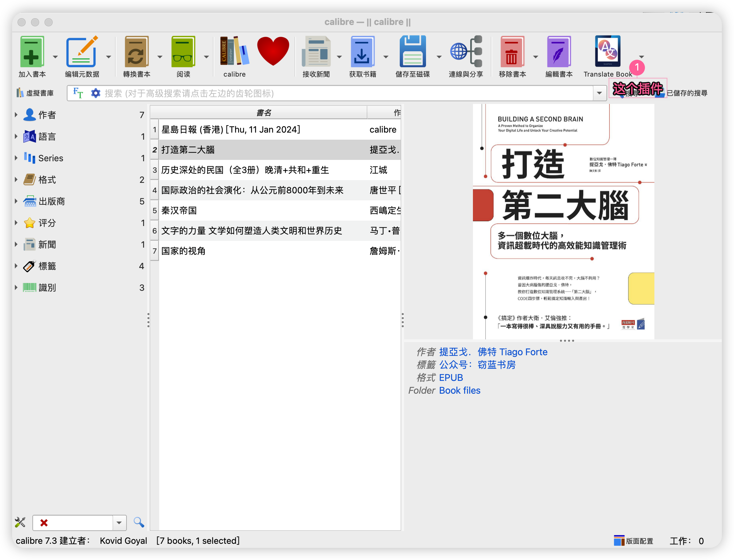Image resolution: width=734 pixels, height=560 pixels.
Task: Sort by the Title (書名) column header
Action: point(263,113)
